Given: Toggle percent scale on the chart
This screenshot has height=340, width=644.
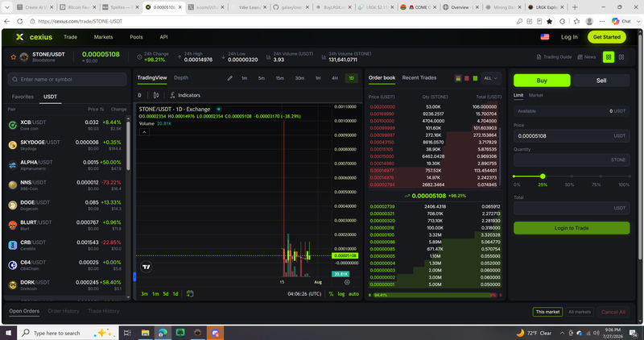Looking at the screenshot, I should (331, 294).
